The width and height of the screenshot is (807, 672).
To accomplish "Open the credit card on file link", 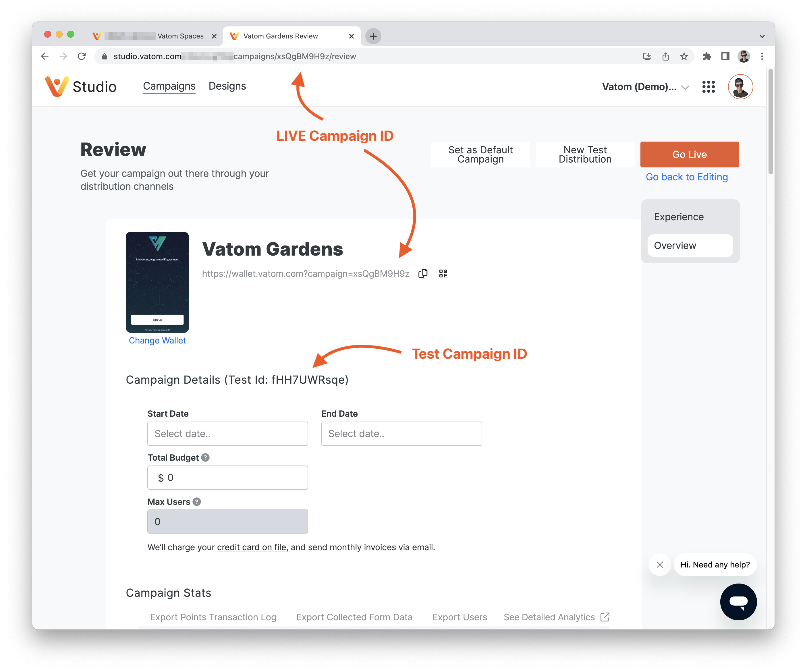I will [251, 547].
